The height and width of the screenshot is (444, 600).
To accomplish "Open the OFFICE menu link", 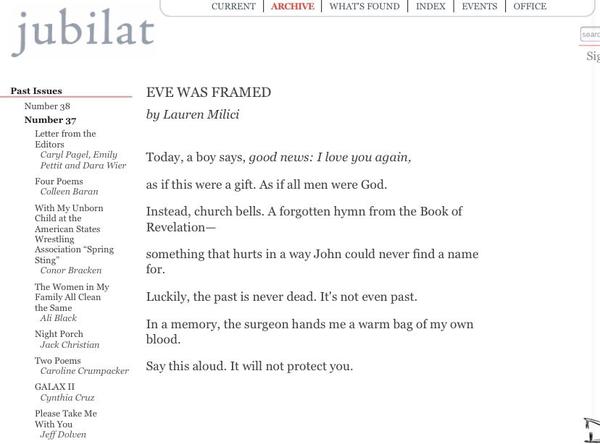I will point(530,6).
